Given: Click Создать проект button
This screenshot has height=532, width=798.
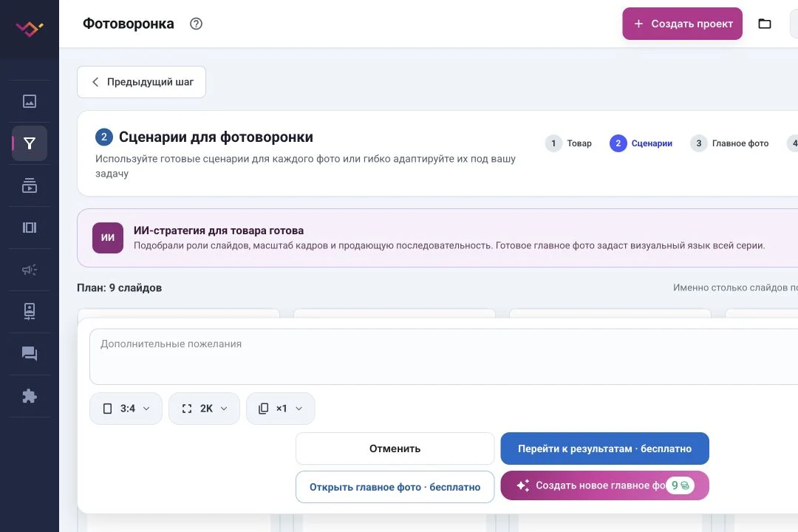Looking at the screenshot, I should (683, 24).
